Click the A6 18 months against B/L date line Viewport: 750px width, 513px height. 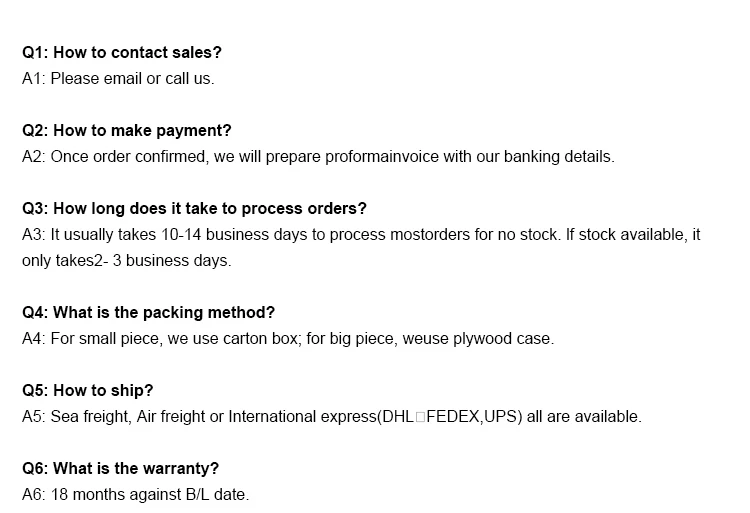click(x=136, y=494)
